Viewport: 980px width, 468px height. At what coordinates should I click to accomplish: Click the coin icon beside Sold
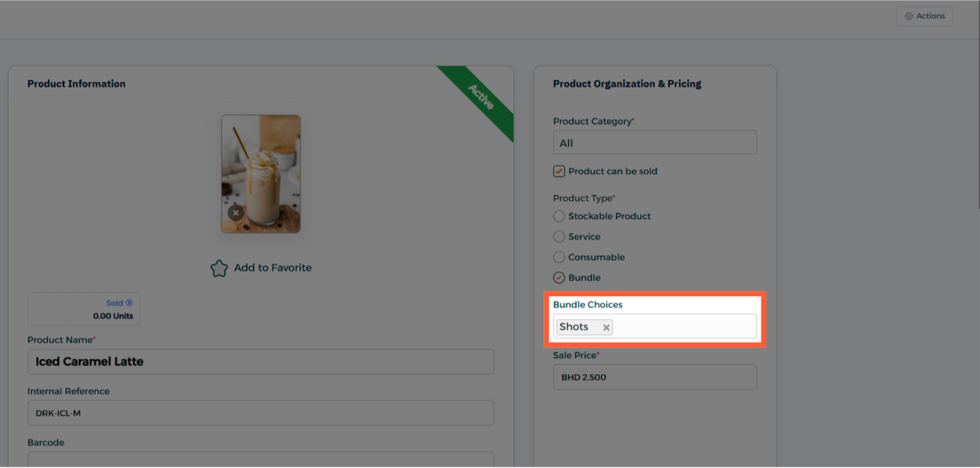tap(129, 303)
